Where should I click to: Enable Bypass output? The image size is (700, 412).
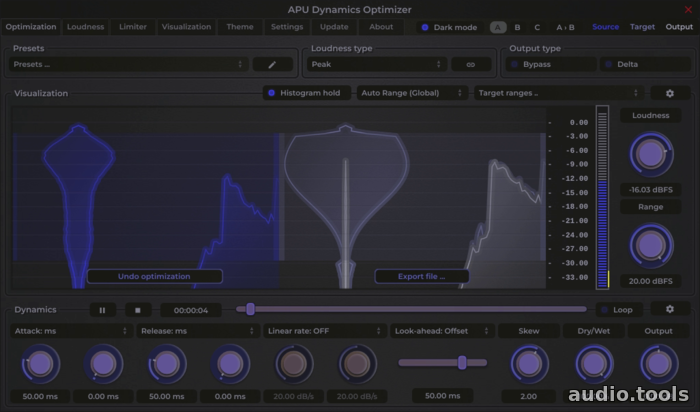(x=551, y=64)
